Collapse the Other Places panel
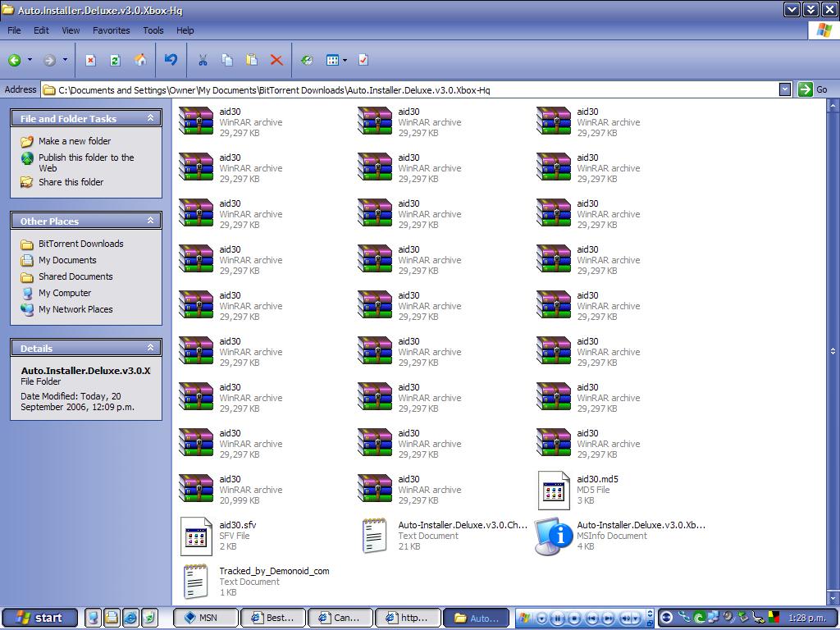The width and height of the screenshot is (840, 630). pyautogui.click(x=151, y=221)
